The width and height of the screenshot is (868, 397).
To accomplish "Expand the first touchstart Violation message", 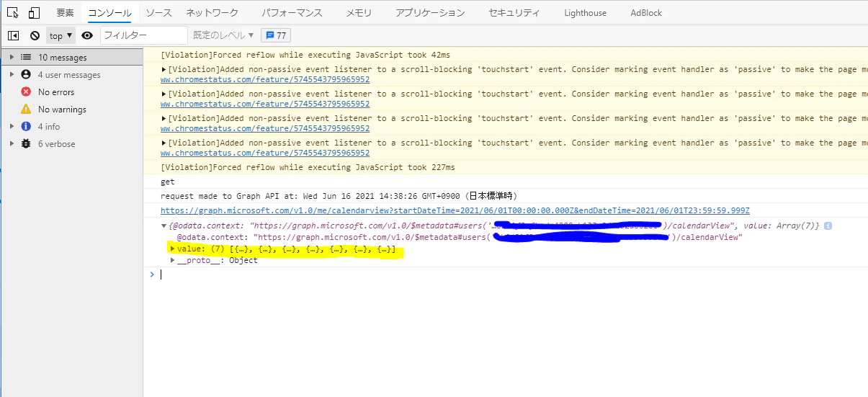I will tap(164, 69).
